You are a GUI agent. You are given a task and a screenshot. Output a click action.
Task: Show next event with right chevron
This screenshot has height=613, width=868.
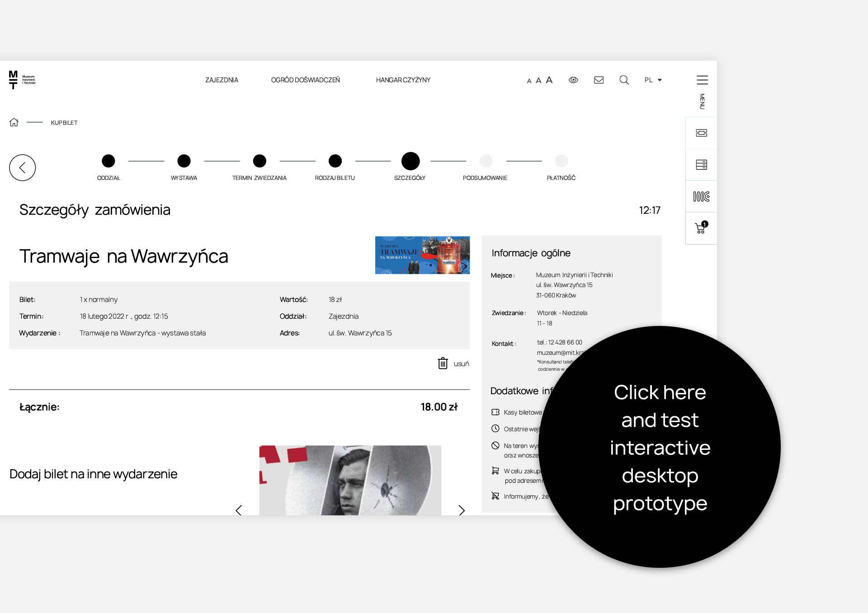[x=462, y=510]
